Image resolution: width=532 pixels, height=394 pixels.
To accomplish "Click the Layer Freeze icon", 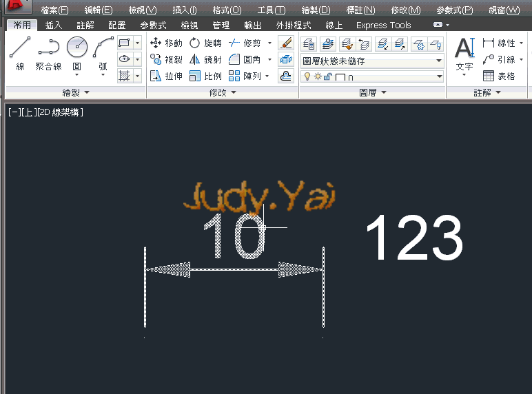I will (x=419, y=44).
